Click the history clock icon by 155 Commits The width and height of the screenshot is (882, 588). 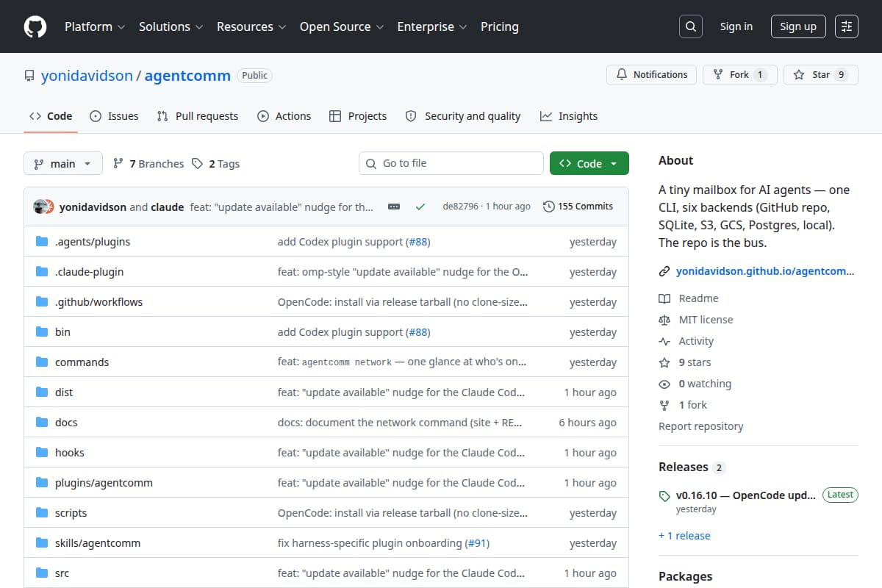548,207
